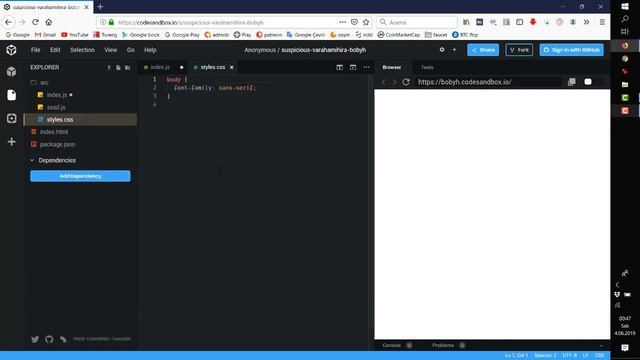This screenshot has height=360, width=640.
Task: Open the Problems panel at bottom
Action: 443,345
